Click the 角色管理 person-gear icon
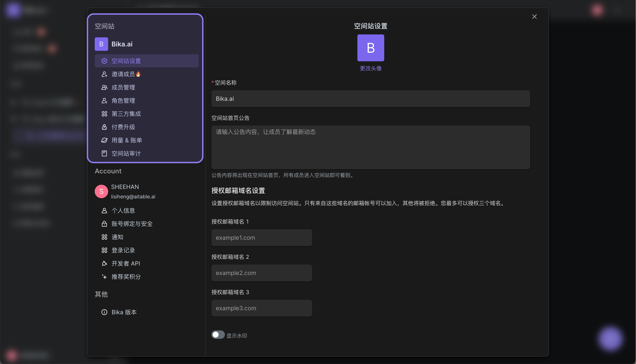The image size is (636, 364). 104,101
